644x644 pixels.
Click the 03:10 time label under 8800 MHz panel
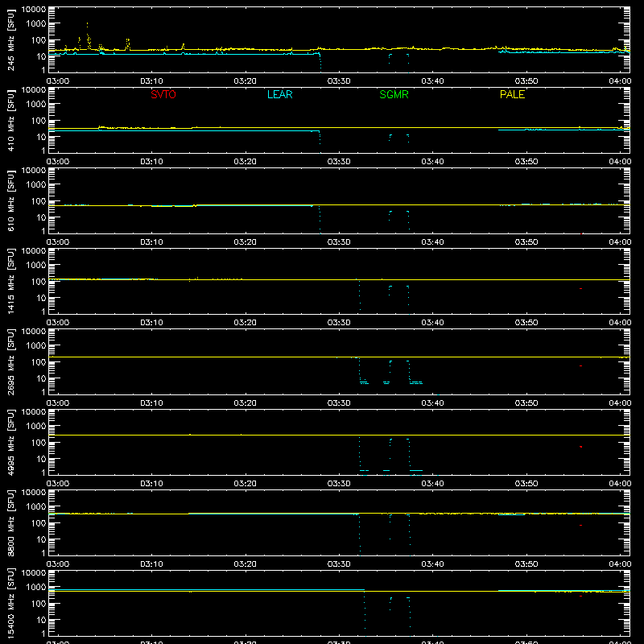(151, 564)
